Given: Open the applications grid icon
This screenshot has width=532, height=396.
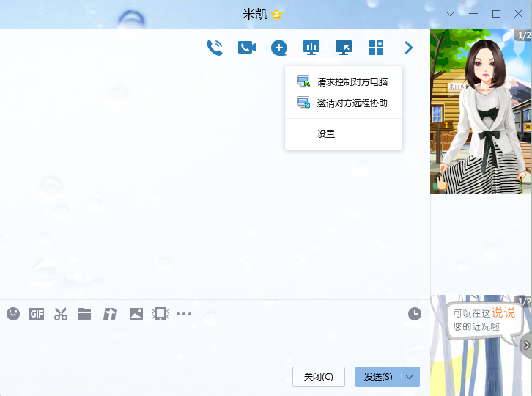Looking at the screenshot, I should (376, 48).
